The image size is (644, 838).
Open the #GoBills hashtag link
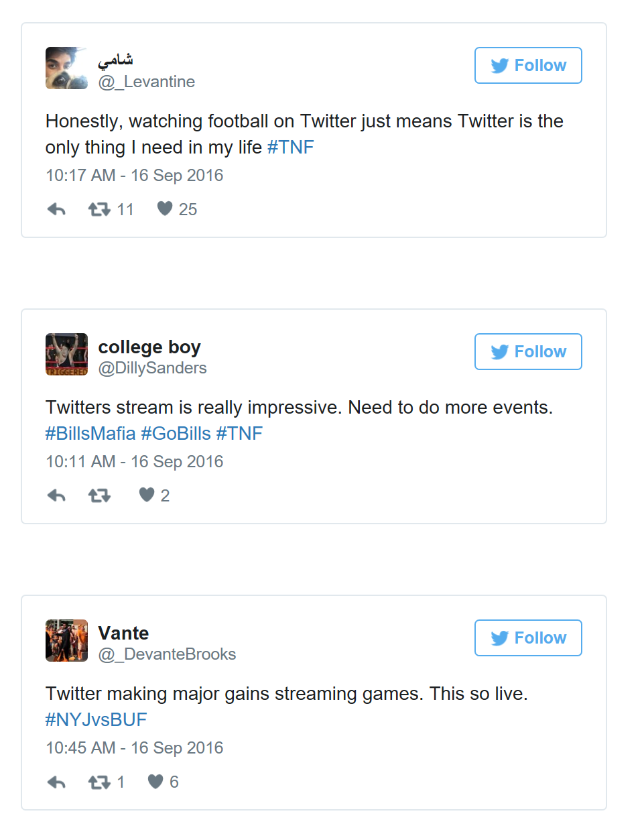[176, 434]
